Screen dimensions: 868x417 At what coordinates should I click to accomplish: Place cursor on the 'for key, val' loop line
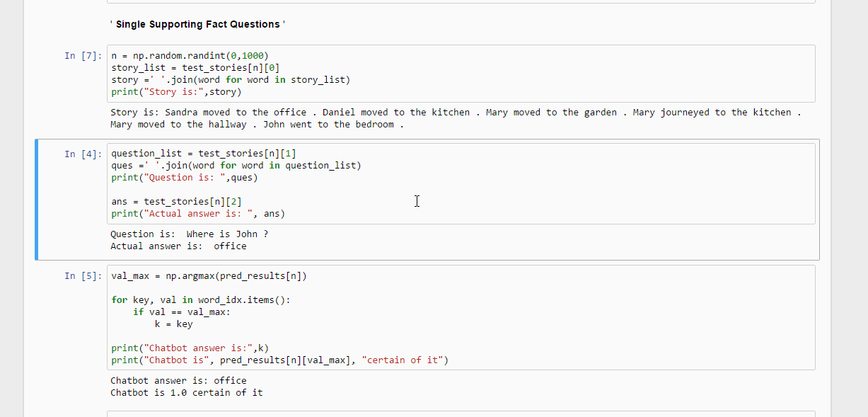(x=201, y=300)
